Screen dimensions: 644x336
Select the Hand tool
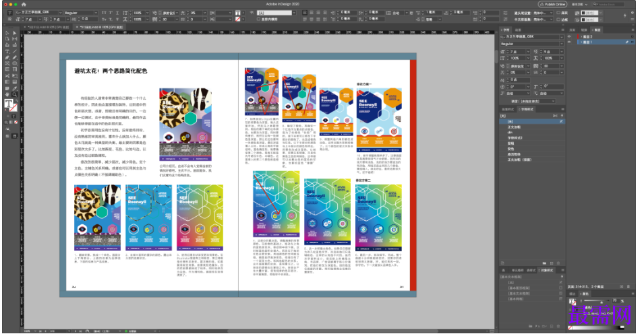(7, 94)
